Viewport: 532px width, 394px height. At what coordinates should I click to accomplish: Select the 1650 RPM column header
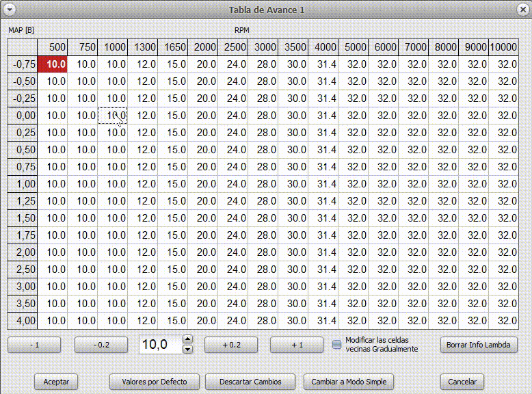pyautogui.click(x=173, y=47)
